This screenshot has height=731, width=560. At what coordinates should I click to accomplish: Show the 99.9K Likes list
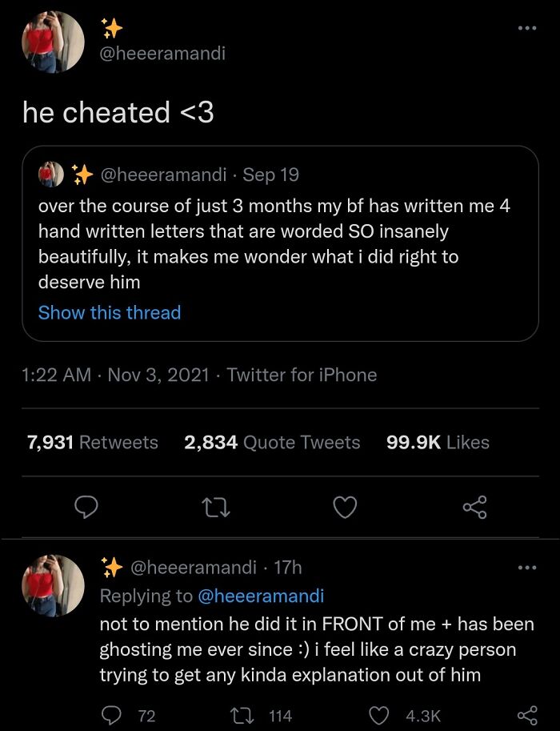[438, 442]
